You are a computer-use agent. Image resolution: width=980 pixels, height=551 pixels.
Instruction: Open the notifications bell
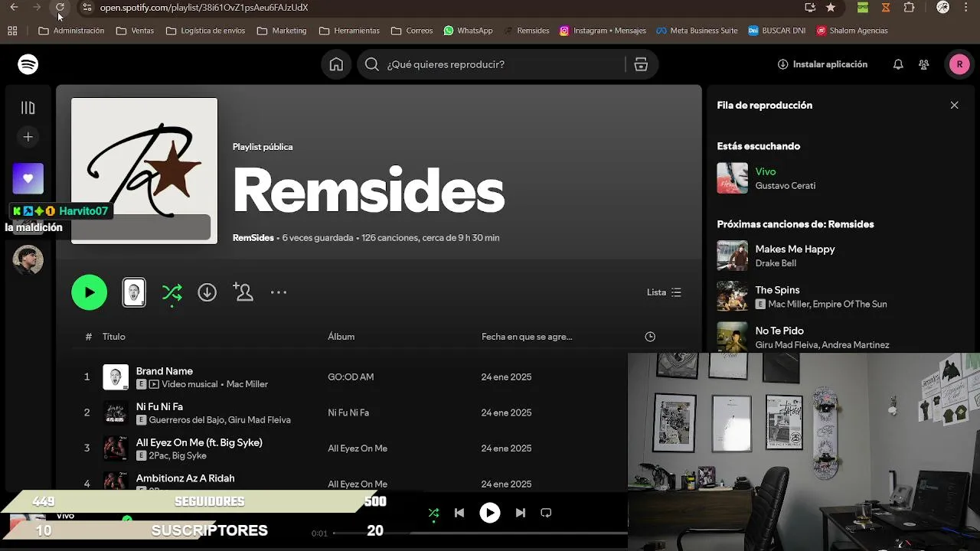pos(898,64)
